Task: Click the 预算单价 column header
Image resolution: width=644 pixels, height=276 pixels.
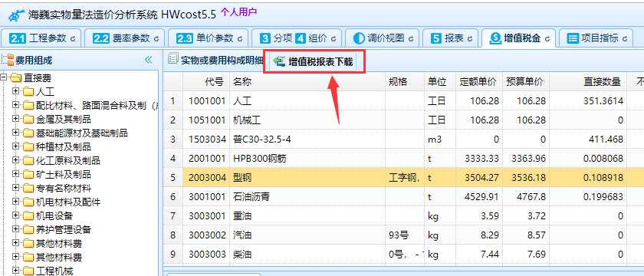Action: tap(526, 82)
